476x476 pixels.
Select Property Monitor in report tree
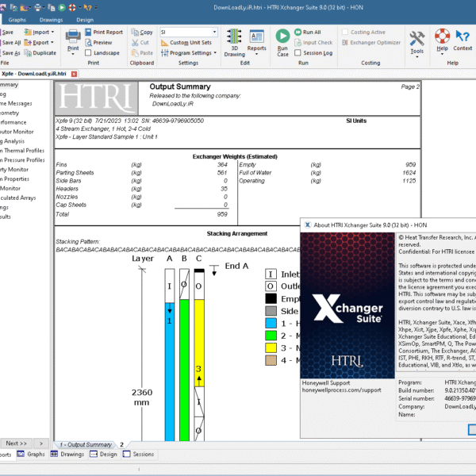pos(14,170)
